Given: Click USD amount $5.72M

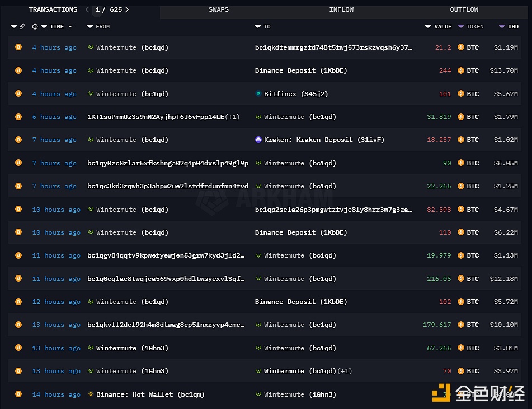Looking at the screenshot, I should tap(506, 302).
